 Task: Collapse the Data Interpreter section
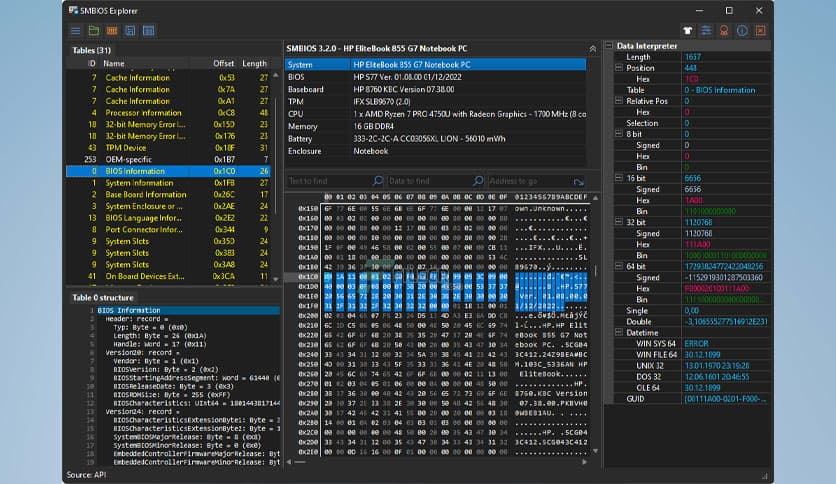[x=609, y=46]
